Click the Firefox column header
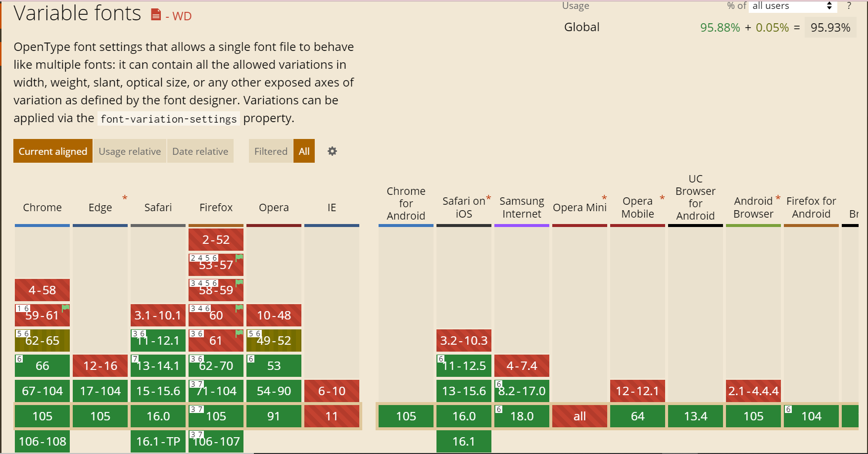 click(216, 207)
